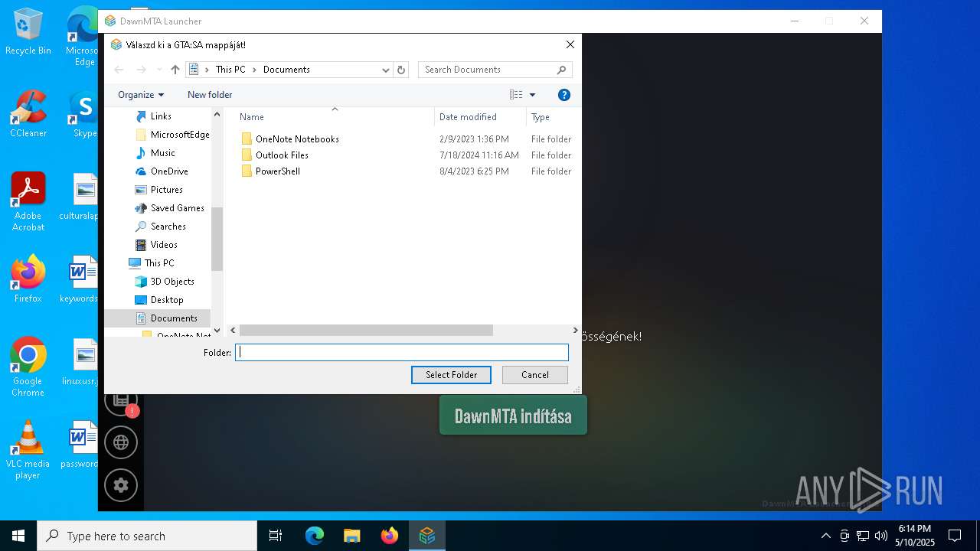The image size is (980, 551).
Task: Select Links in the navigation tree
Action: 161,116
